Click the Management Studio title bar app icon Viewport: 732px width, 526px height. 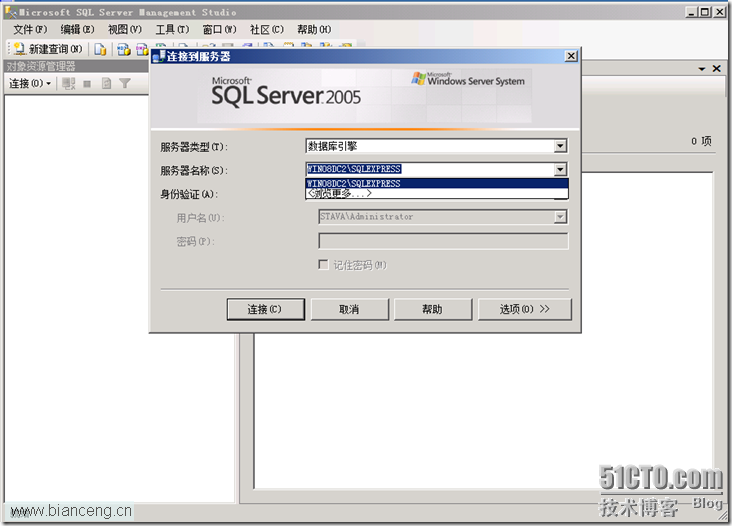click(x=10, y=12)
